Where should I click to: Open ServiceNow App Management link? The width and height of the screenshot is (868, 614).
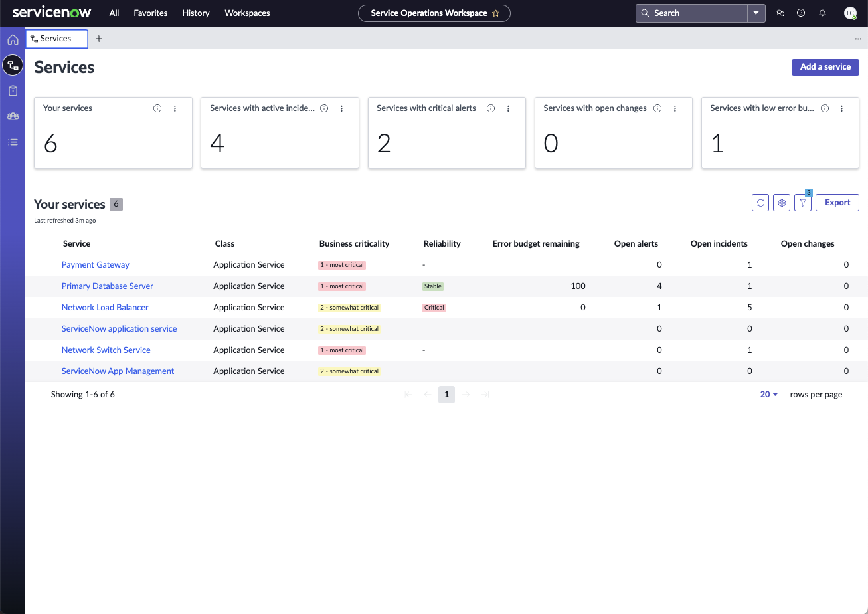click(x=118, y=371)
